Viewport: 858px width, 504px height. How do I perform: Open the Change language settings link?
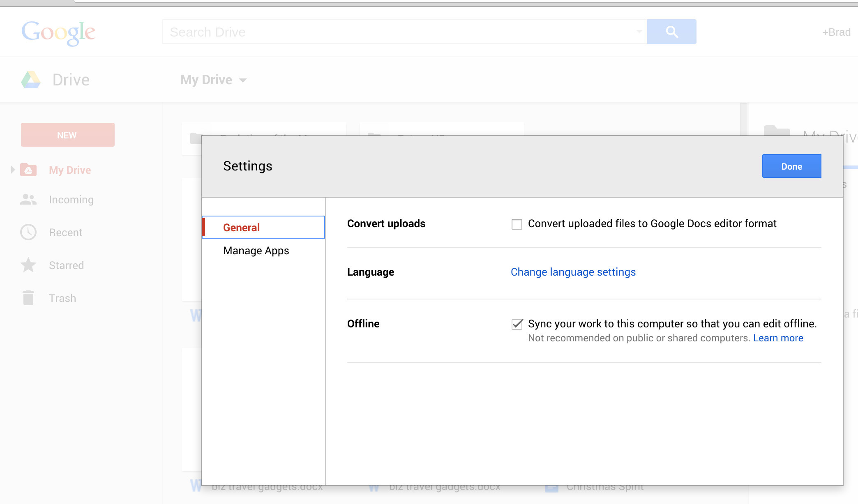tap(573, 272)
